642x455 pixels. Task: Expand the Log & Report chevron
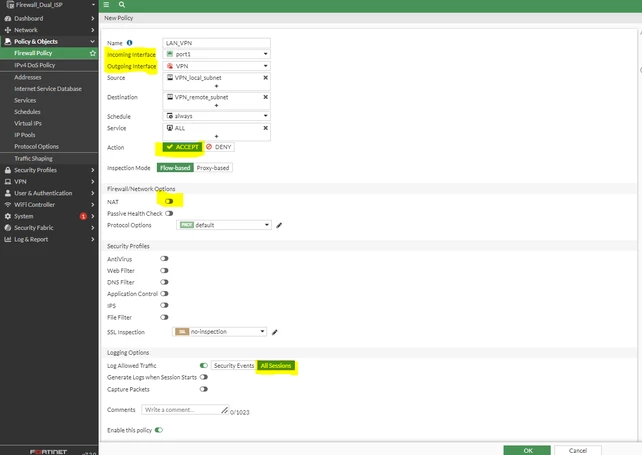click(x=93, y=239)
